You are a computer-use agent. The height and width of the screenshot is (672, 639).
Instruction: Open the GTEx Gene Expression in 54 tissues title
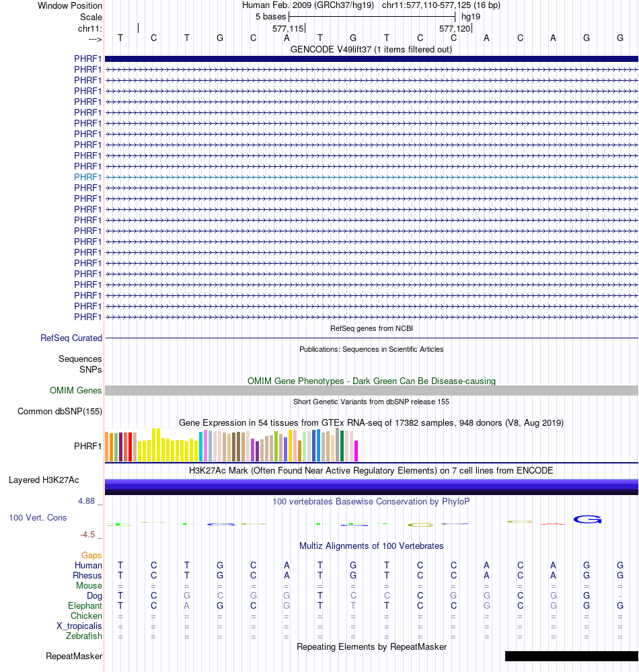point(371,422)
